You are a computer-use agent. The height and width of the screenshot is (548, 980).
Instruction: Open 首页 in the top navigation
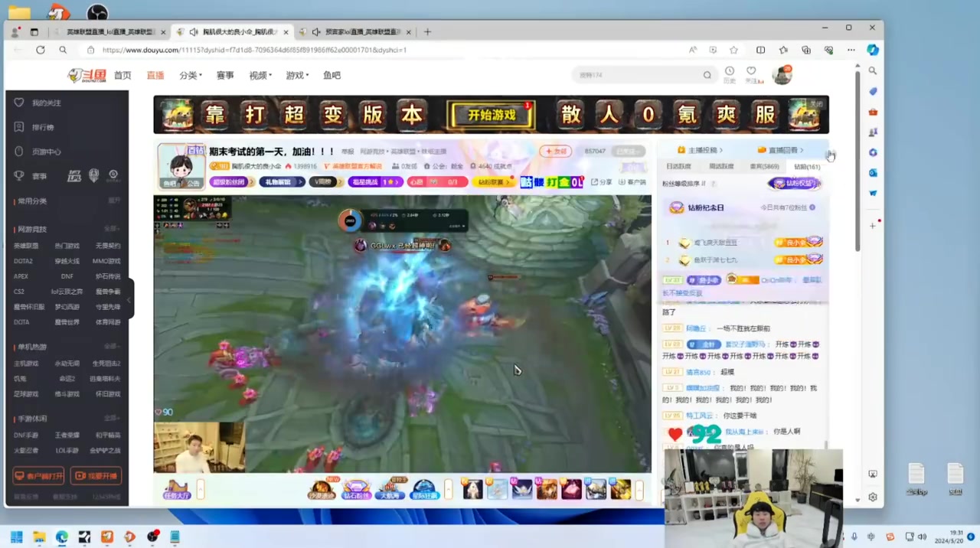[x=122, y=76]
